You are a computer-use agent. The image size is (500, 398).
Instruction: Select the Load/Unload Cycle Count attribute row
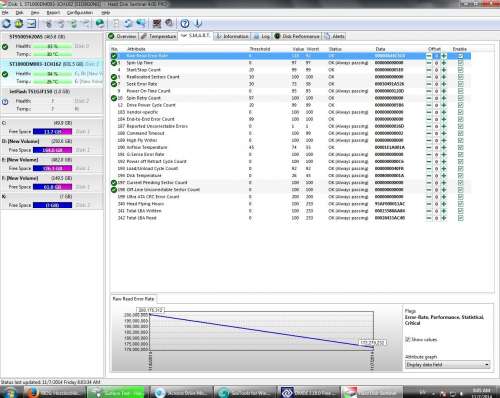click(x=291, y=168)
